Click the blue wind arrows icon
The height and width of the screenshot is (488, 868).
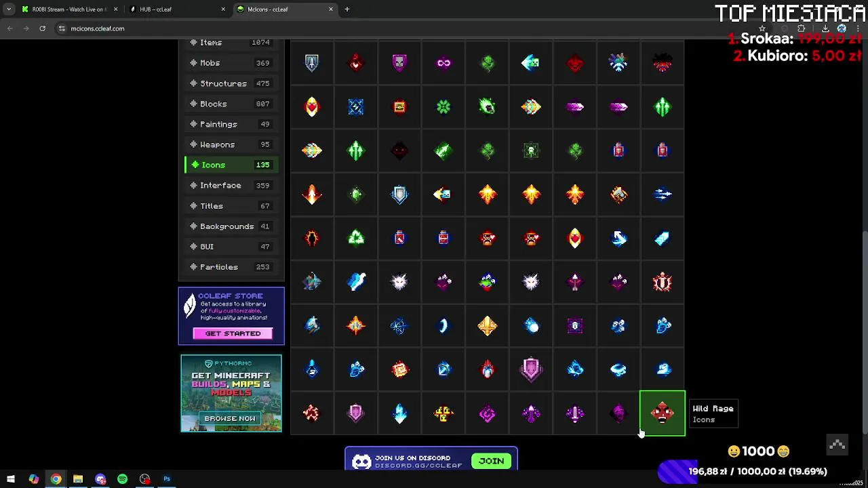(x=663, y=195)
